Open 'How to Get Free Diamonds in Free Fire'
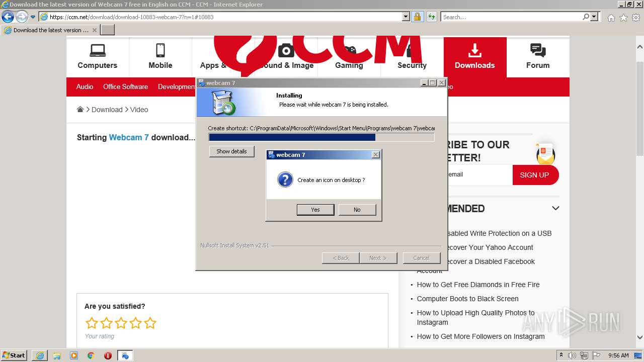The image size is (644, 362). tap(478, 285)
